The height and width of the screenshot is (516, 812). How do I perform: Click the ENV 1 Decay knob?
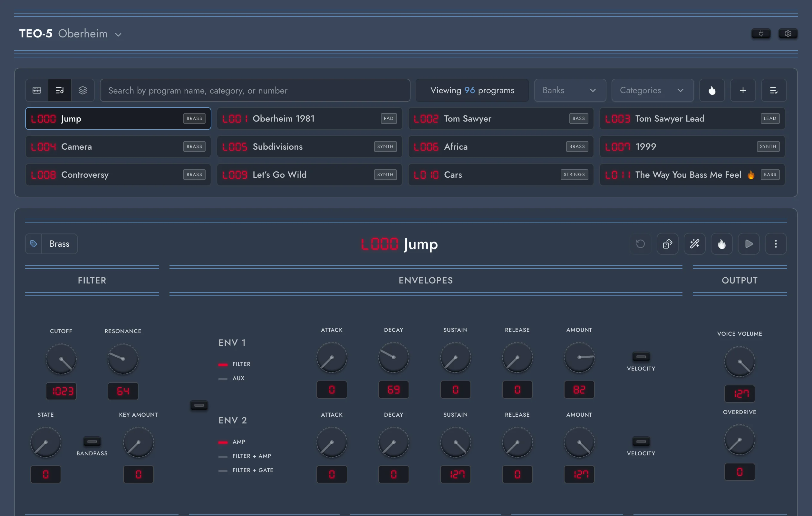[x=393, y=357]
